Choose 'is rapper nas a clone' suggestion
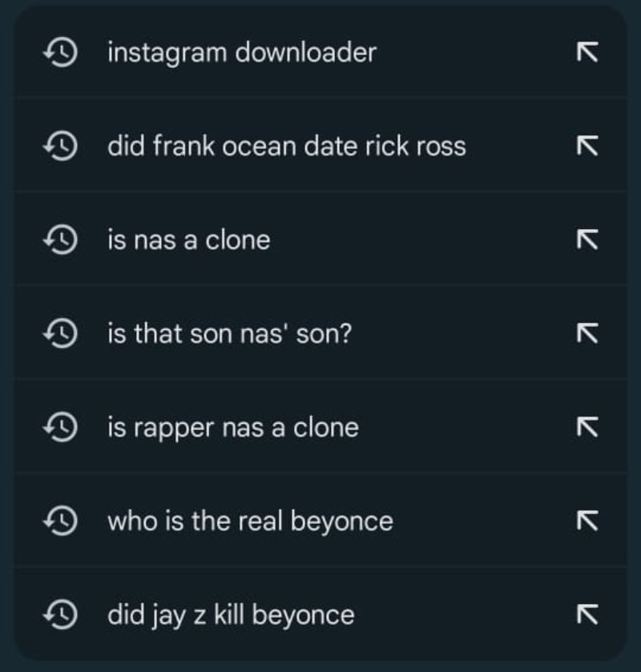The height and width of the screenshot is (672, 641). [x=232, y=427]
